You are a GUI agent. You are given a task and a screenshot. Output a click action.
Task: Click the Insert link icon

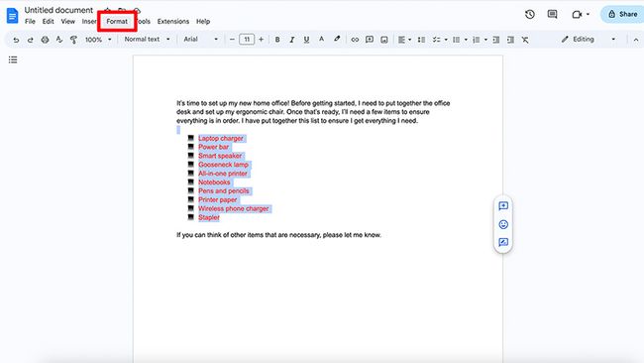355,40
